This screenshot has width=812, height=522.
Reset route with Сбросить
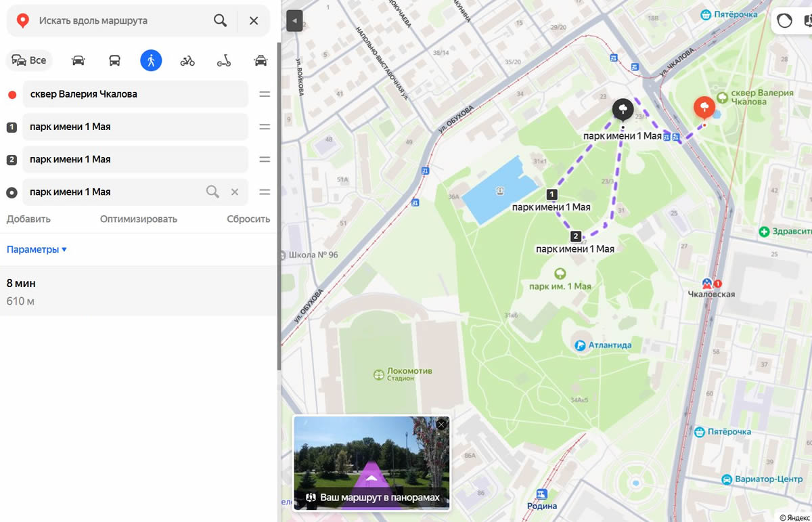click(248, 219)
